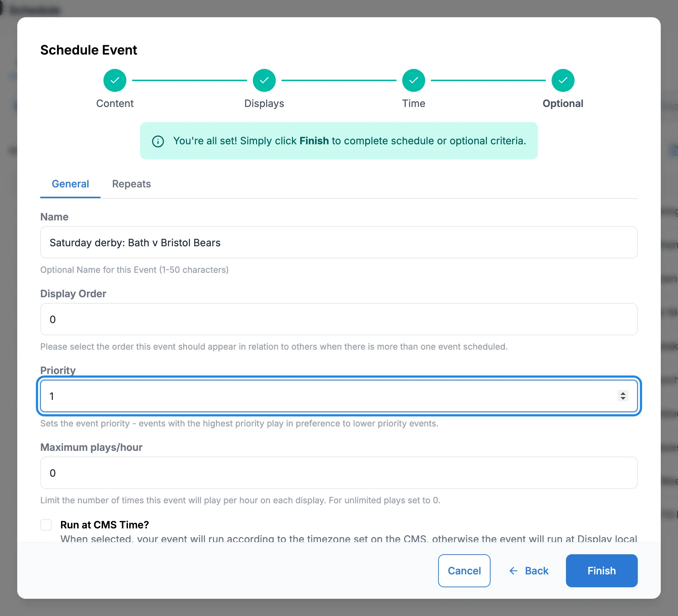Enable the Run at CMS Time checkbox
The width and height of the screenshot is (678, 616).
[46, 525]
